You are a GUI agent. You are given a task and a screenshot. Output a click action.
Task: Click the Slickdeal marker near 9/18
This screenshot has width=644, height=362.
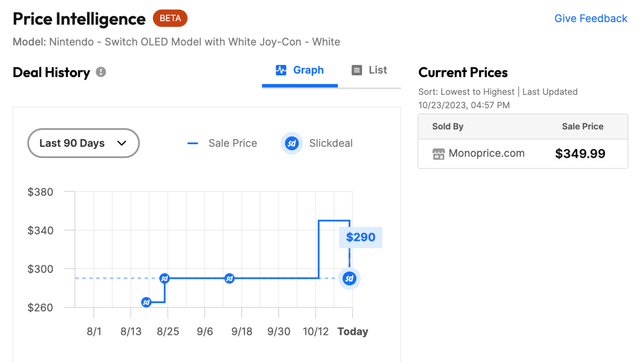(229, 278)
